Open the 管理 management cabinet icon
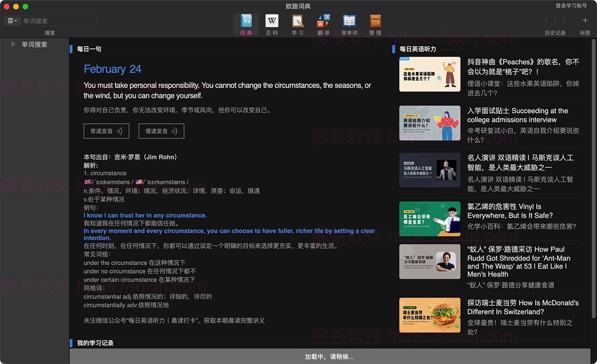Screen dimensions: 597x364 coord(375,21)
